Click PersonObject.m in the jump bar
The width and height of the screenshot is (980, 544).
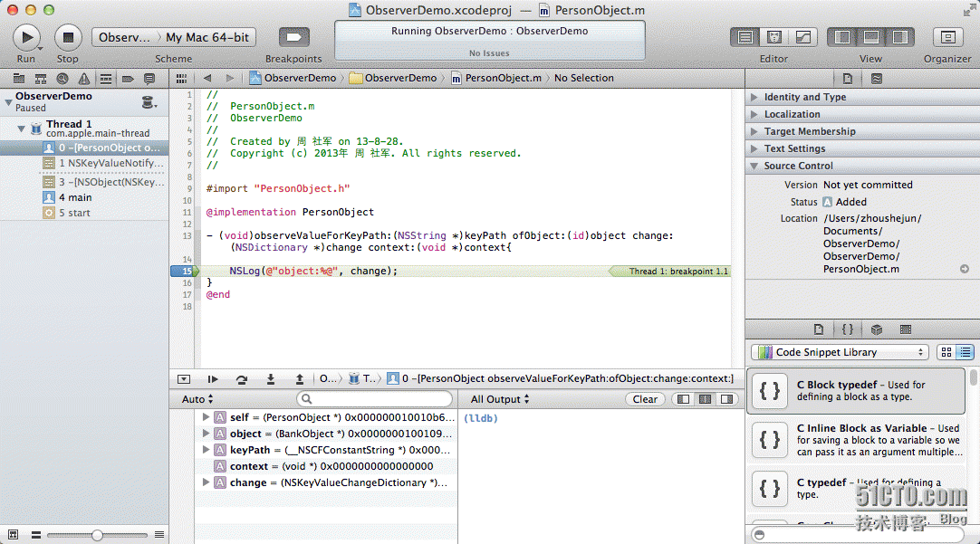point(496,78)
